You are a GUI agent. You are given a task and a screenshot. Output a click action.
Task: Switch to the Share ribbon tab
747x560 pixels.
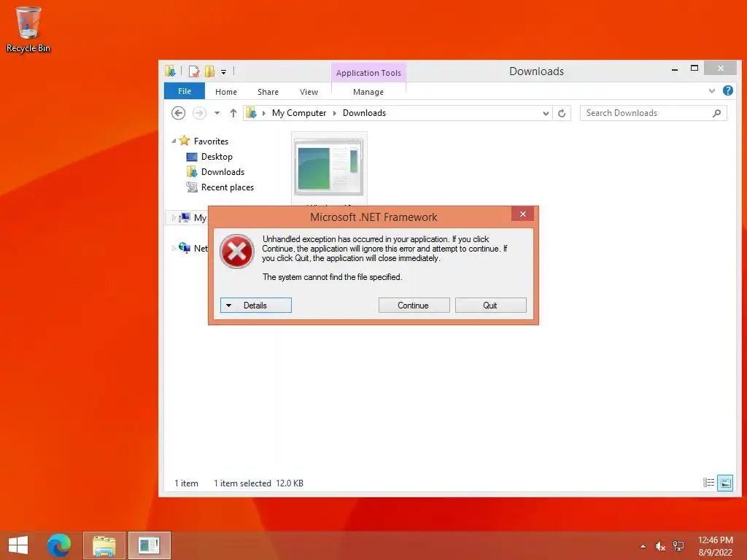tap(268, 92)
